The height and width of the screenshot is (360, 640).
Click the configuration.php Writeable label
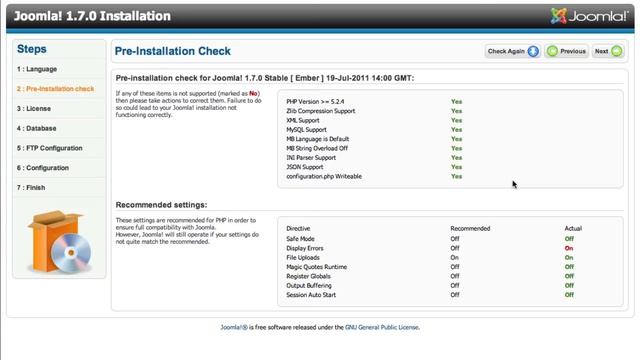[324, 177]
